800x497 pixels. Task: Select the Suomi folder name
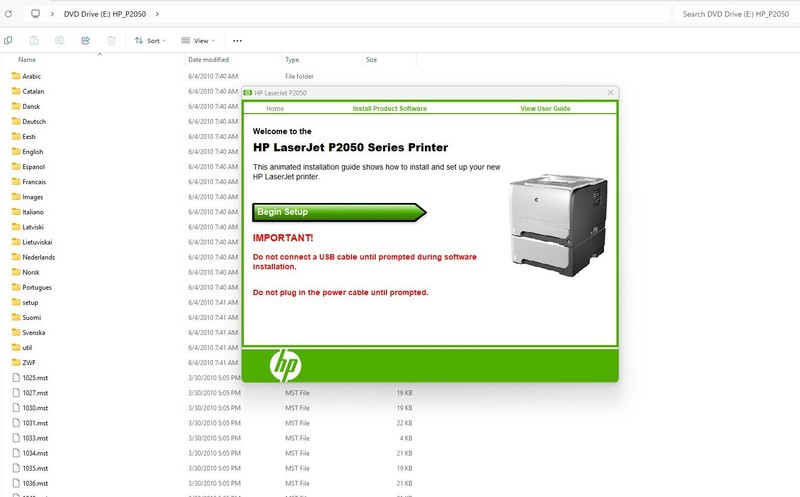pos(32,317)
